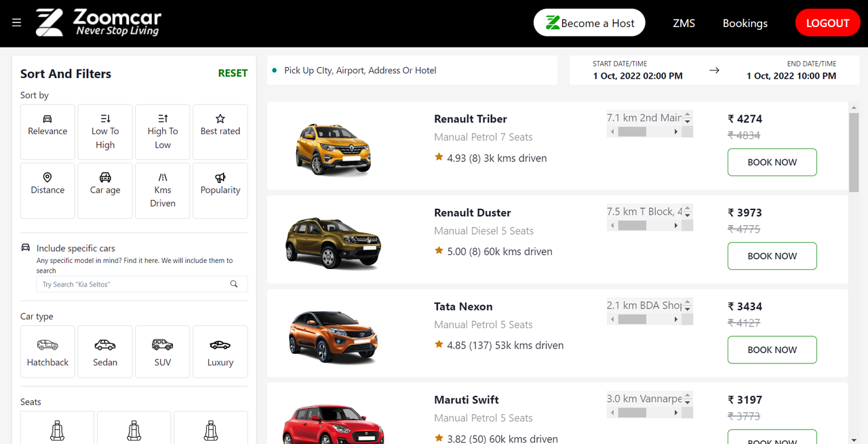Sort by Kms Driven

coord(163,190)
